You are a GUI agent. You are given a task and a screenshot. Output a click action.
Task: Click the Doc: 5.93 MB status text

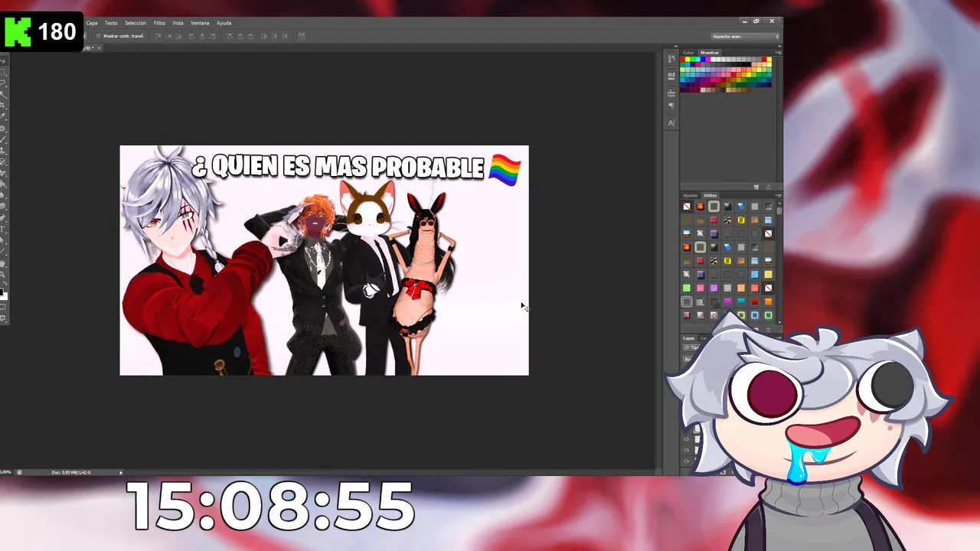tap(71, 472)
